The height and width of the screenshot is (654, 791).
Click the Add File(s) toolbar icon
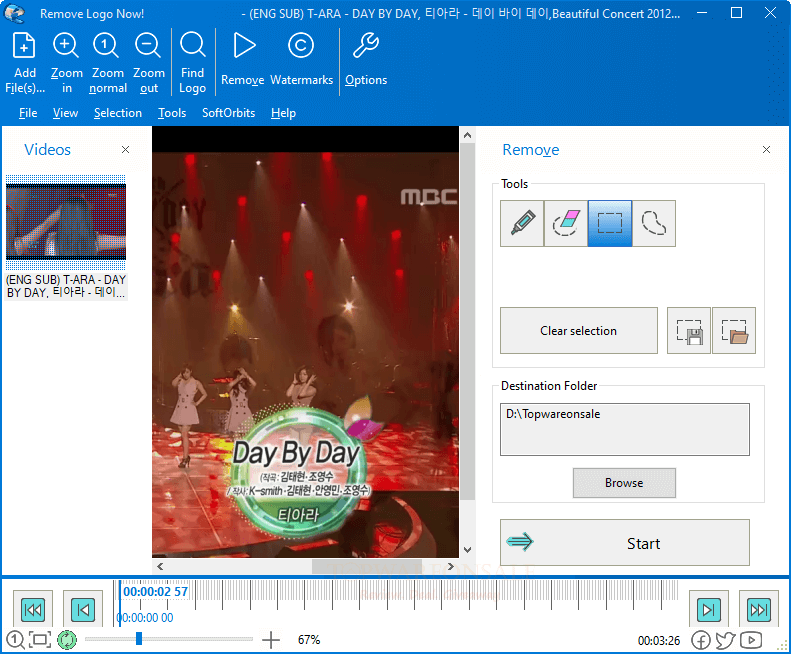(x=24, y=45)
